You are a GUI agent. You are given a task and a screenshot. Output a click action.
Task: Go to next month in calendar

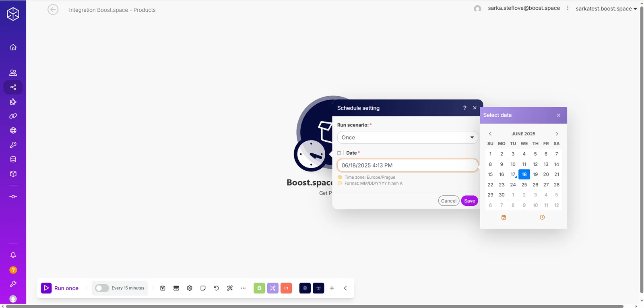(557, 134)
